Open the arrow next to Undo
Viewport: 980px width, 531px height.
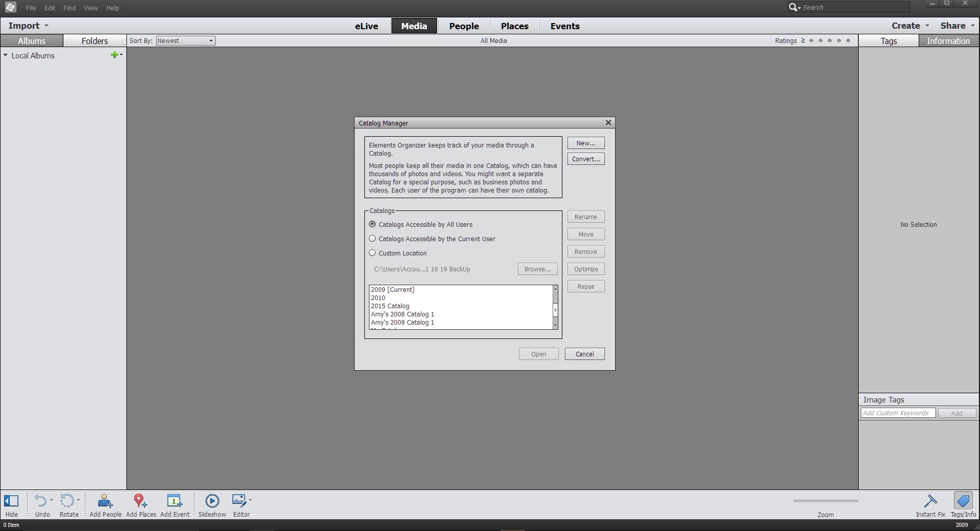(51, 500)
